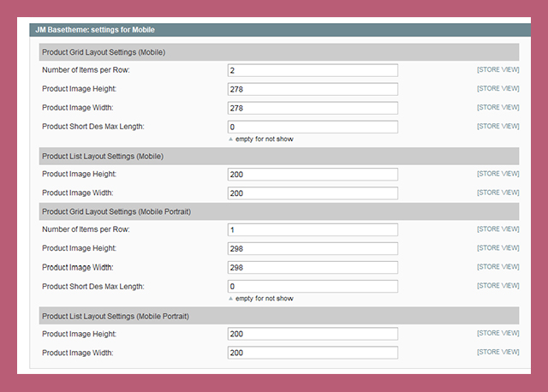Viewport: 548px width, 392px height.
Task: Select the Product Image Width field showing 278
Action: coord(313,108)
